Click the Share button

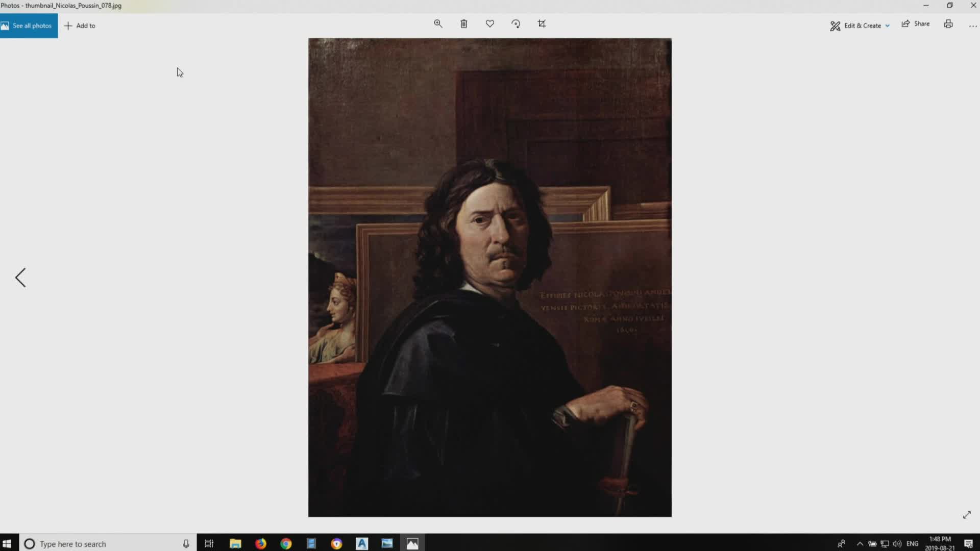coord(916,24)
